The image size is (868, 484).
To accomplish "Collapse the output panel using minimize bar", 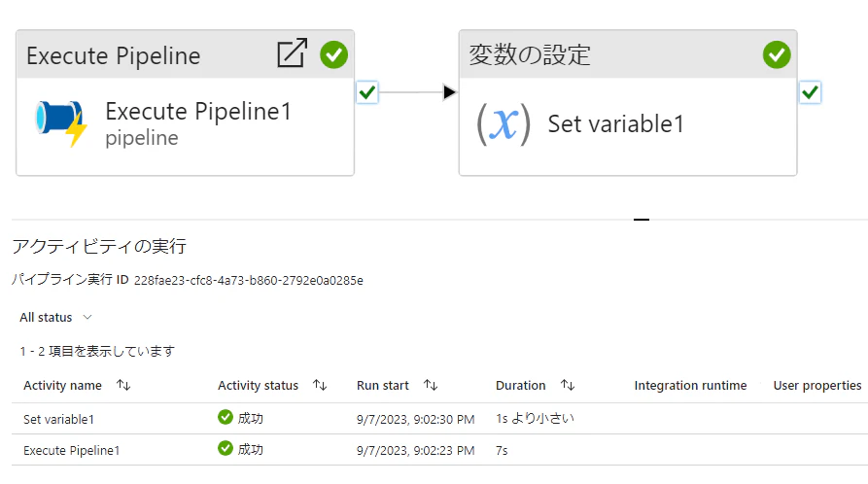I will point(642,220).
